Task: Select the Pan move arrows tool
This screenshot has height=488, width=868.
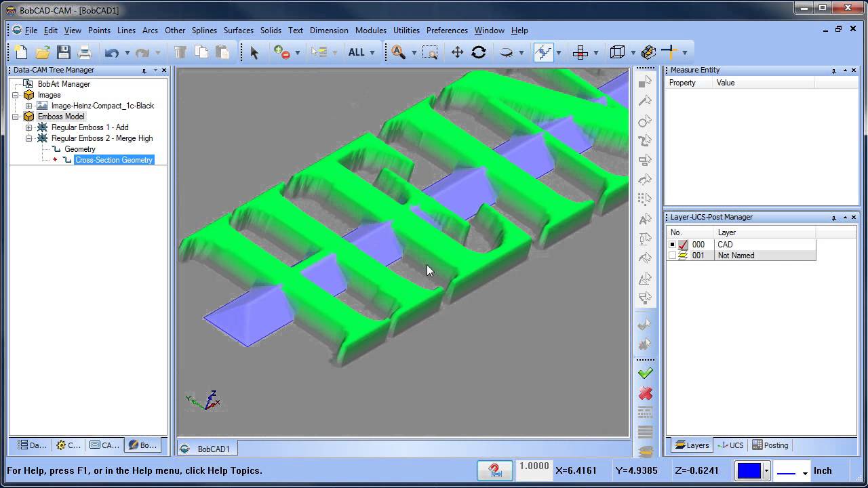Action: point(458,52)
